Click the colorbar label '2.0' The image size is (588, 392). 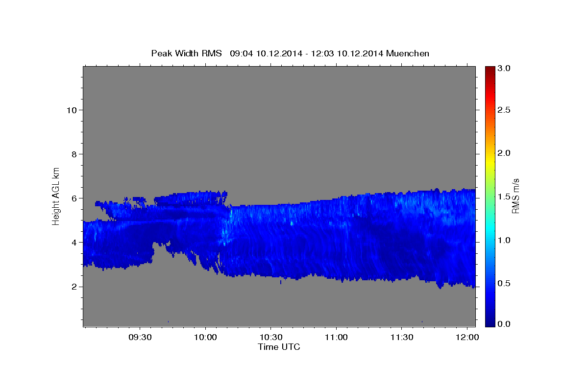504,153
